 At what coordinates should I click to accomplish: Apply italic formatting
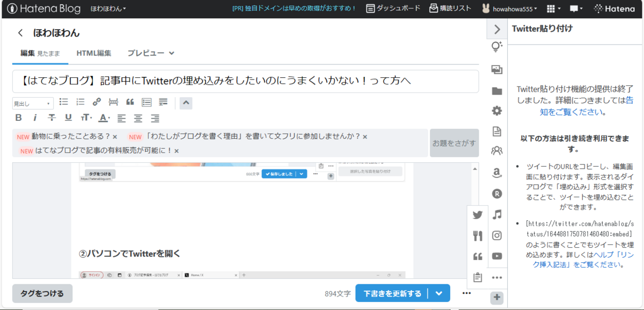click(x=35, y=118)
